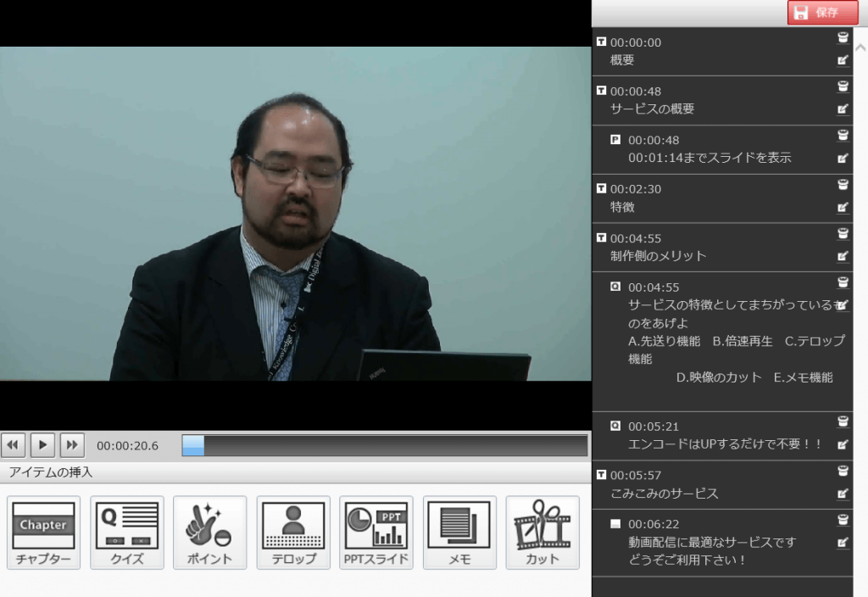Add a PPTスライド item
The image size is (868, 597).
376,532
